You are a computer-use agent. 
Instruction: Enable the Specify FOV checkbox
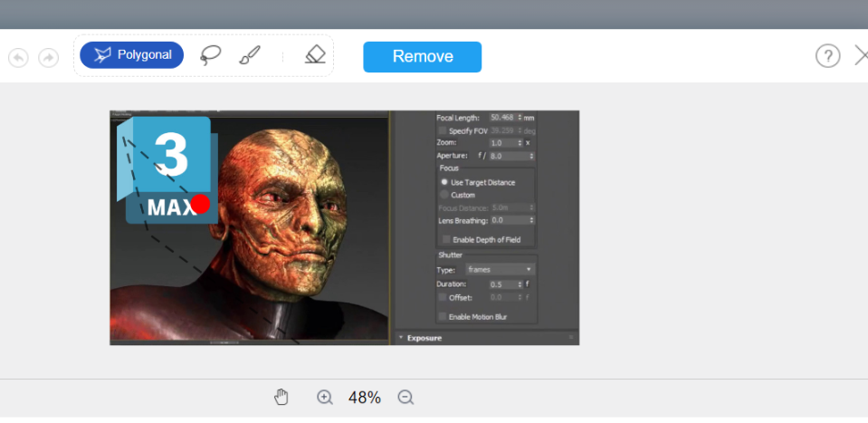coord(443,130)
